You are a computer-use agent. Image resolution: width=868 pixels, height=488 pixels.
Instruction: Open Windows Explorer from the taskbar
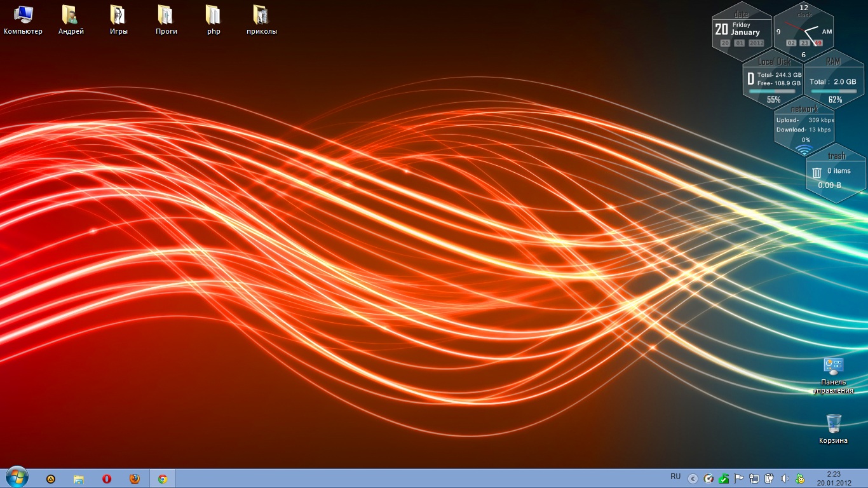pyautogui.click(x=79, y=479)
